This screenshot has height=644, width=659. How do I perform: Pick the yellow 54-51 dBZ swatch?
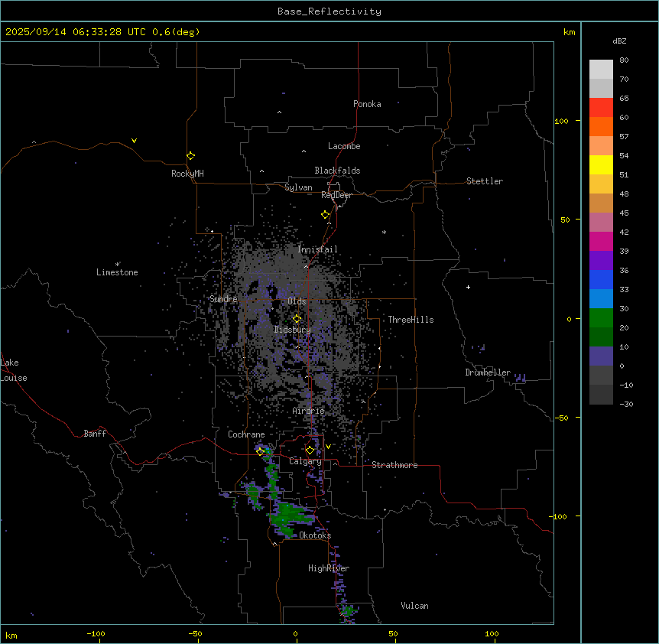(601, 164)
